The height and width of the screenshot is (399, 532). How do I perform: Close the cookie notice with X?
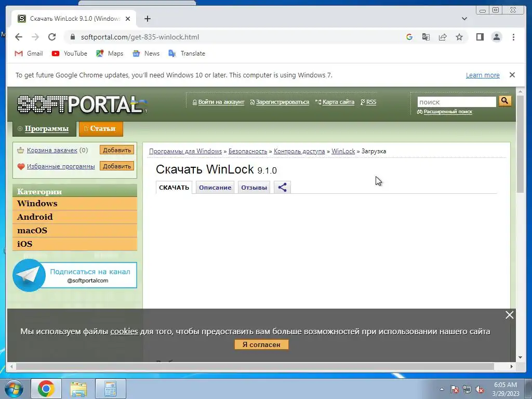(509, 315)
